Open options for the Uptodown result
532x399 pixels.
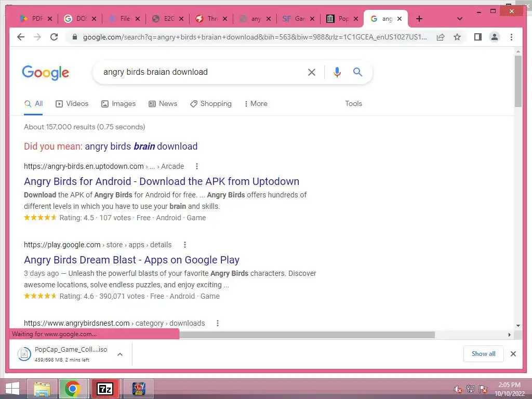click(197, 166)
